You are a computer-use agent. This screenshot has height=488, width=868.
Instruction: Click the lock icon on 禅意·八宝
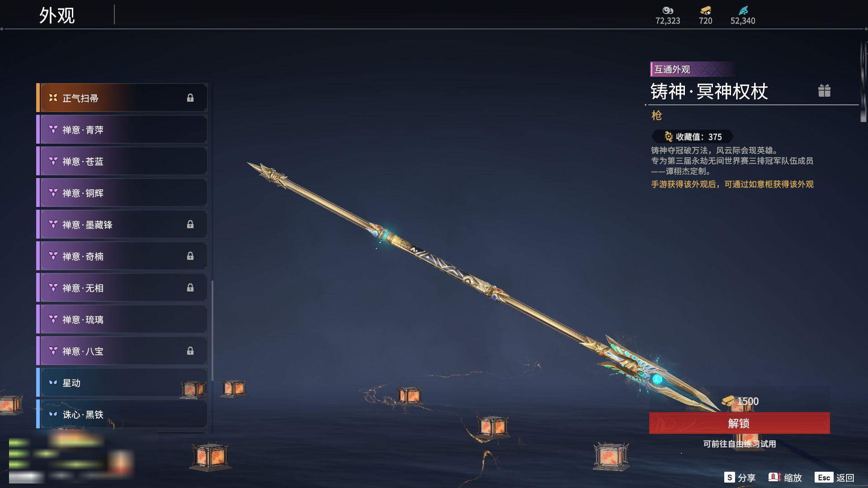click(190, 351)
